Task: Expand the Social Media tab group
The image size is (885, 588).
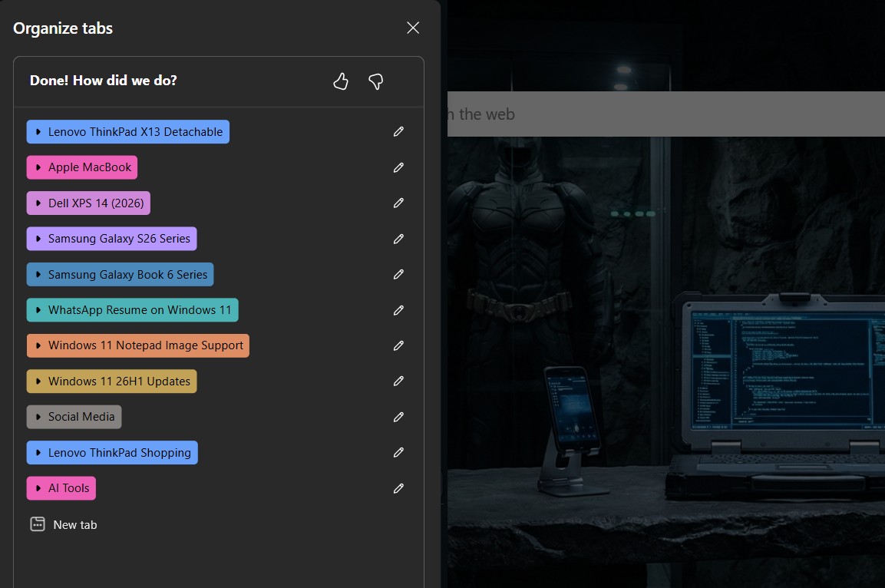Action: 38,417
